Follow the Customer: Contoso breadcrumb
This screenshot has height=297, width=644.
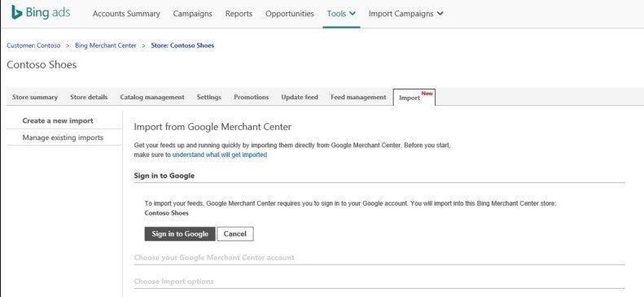click(x=33, y=46)
